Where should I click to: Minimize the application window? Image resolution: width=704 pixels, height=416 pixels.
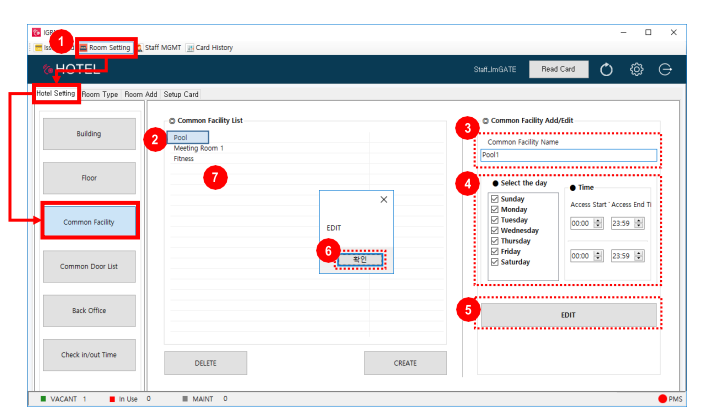(624, 32)
